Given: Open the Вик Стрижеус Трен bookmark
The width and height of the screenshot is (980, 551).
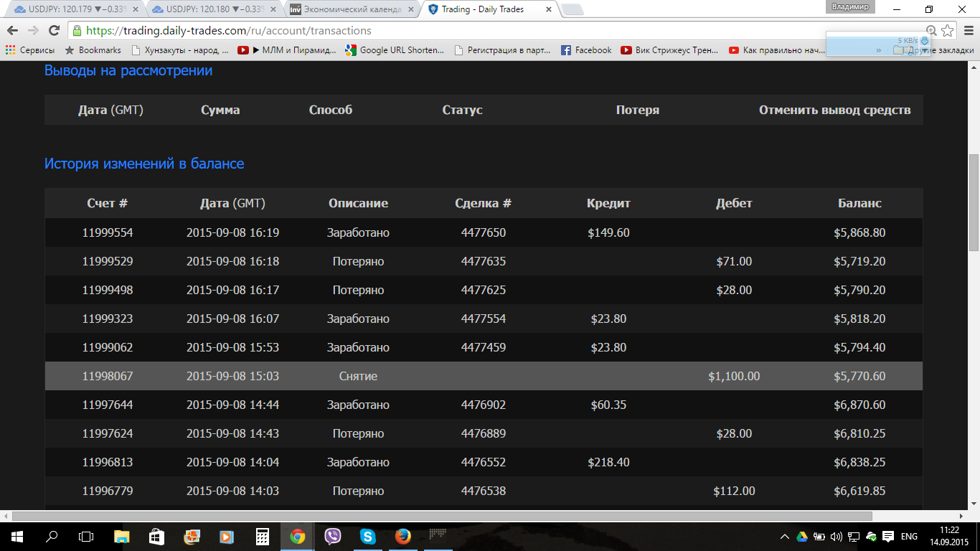Looking at the screenshot, I should (x=669, y=50).
